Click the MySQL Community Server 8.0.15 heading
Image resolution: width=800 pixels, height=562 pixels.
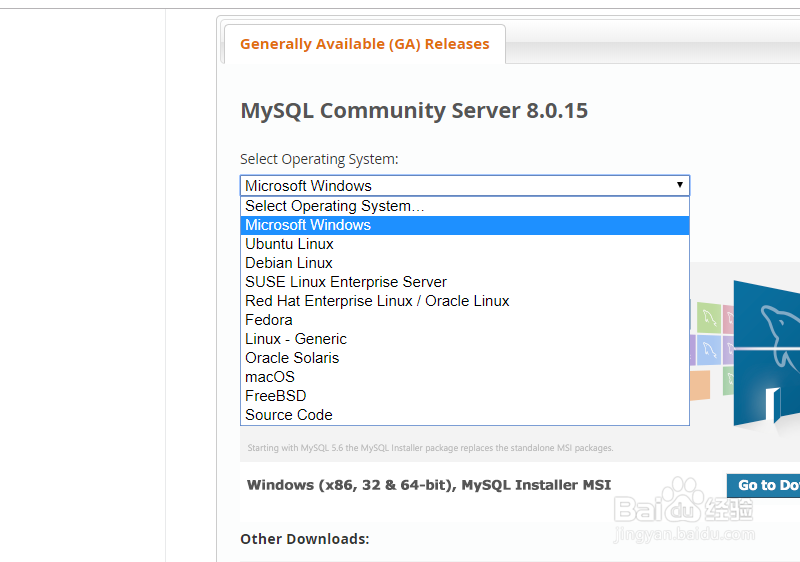point(414,110)
